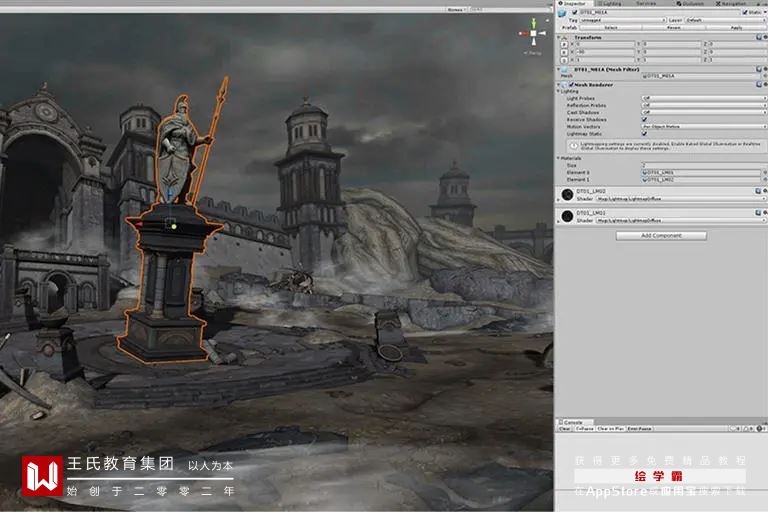
Task: Click the second material preview sphere
Action: pos(567,216)
